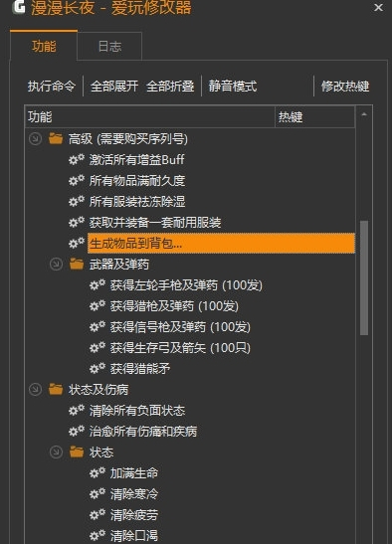Toggle 静音模式 in the toolbar
This screenshot has width=392, height=544.
(233, 87)
